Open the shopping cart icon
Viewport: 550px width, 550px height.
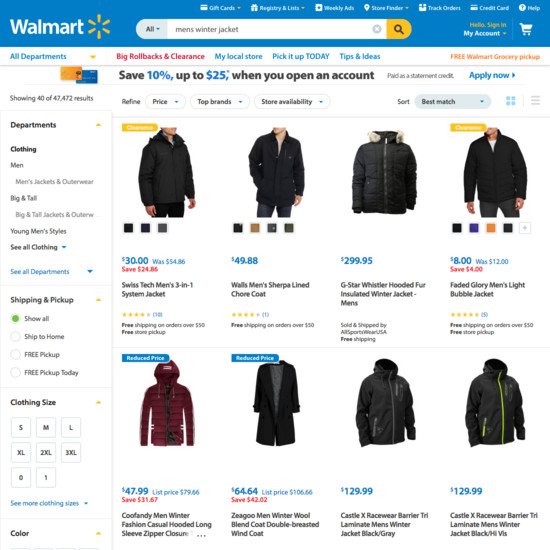click(526, 29)
